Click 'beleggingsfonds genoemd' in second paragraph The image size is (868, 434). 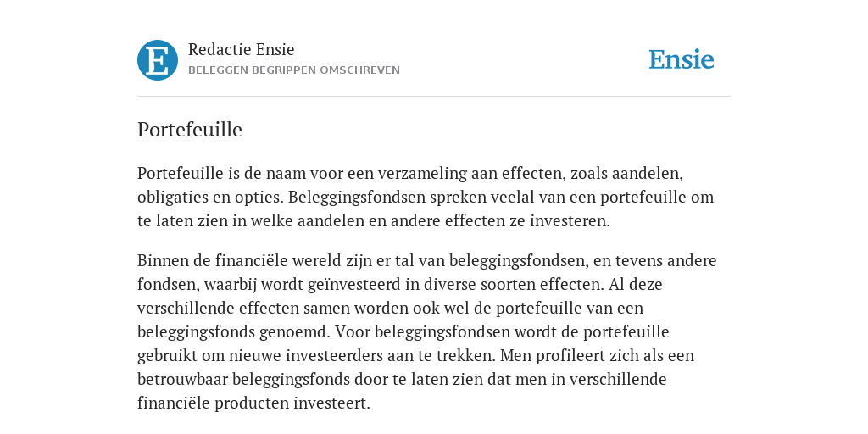[234, 332]
